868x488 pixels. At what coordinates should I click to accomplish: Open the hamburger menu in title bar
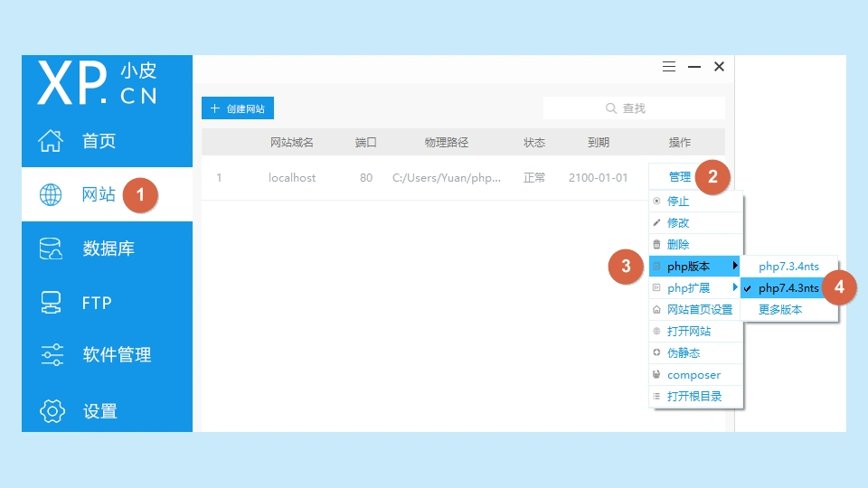point(669,67)
